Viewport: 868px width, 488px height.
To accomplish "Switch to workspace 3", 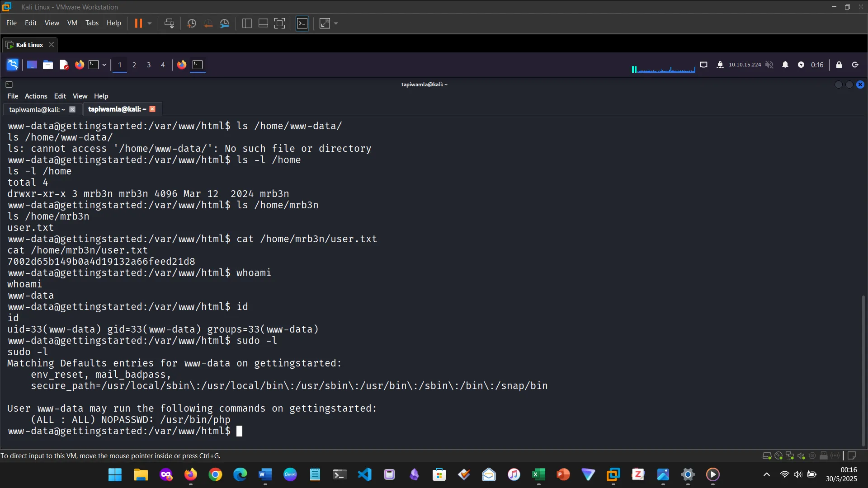I will tap(149, 65).
